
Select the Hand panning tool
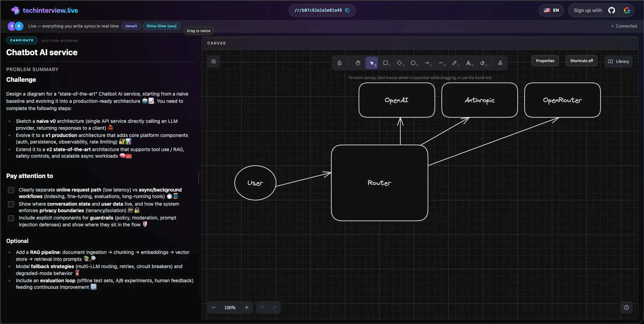coord(358,63)
